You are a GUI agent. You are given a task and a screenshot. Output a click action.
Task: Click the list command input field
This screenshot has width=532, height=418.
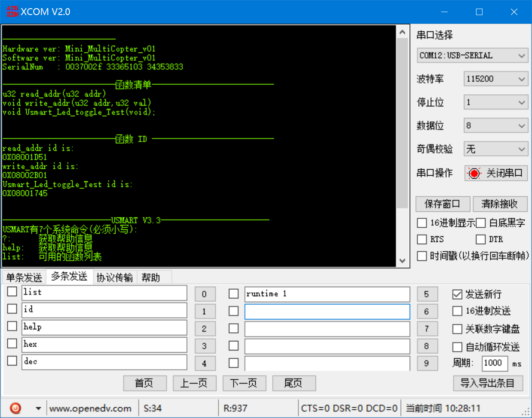(105, 293)
